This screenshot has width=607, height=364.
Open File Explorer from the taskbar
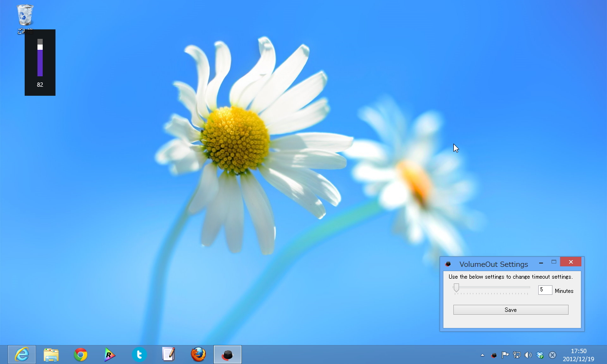click(x=51, y=354)
